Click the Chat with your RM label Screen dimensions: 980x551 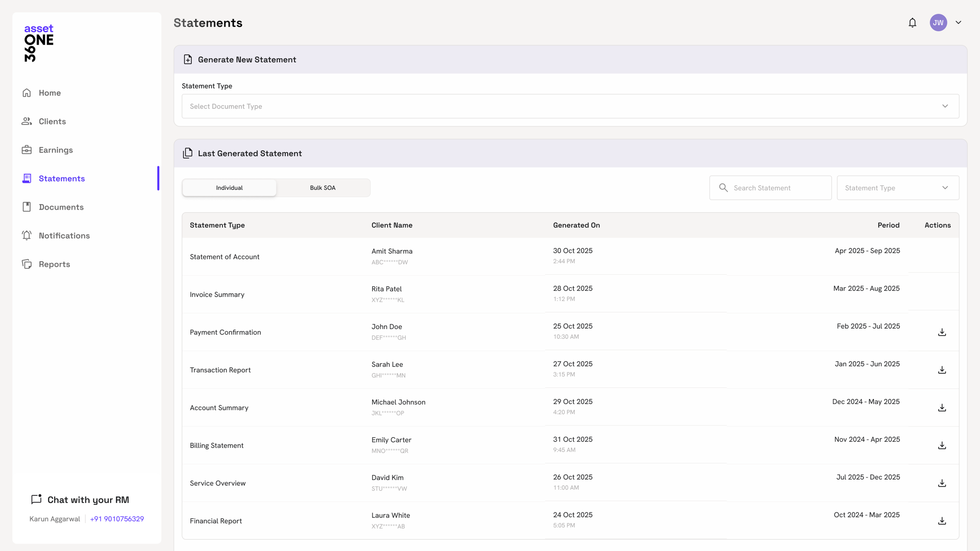pyautogui.click(x=88, y=500)
